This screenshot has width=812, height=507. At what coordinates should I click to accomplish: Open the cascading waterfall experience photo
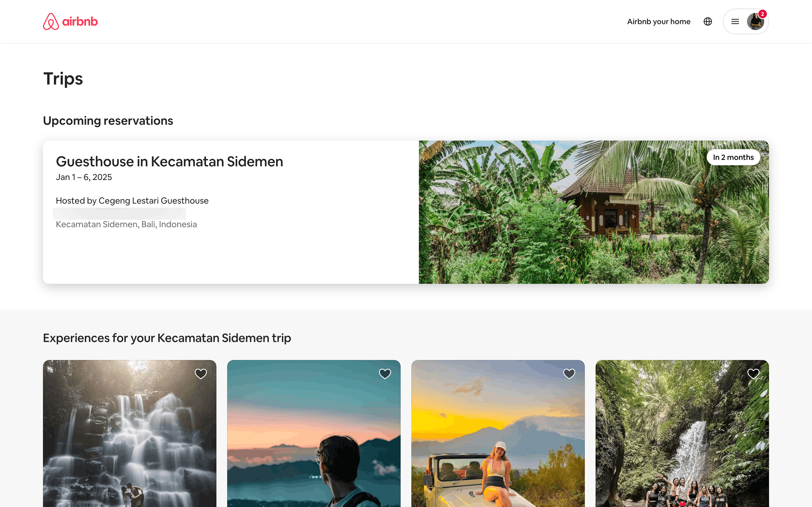tap(129, 433)
